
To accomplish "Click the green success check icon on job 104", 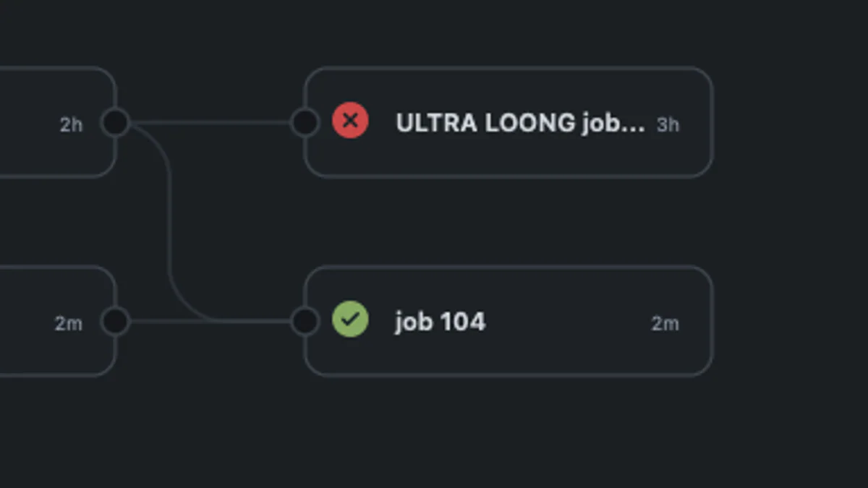I will [349, 320].
